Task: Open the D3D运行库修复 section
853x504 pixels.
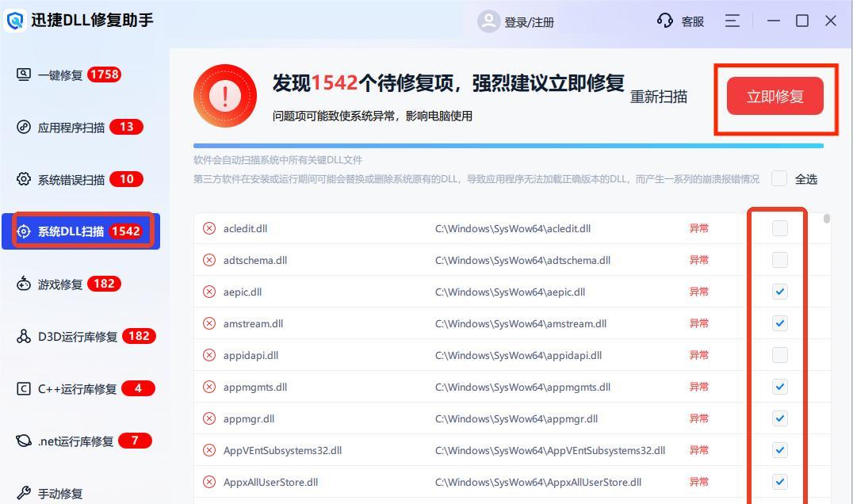Action: (x=81, y=337)
